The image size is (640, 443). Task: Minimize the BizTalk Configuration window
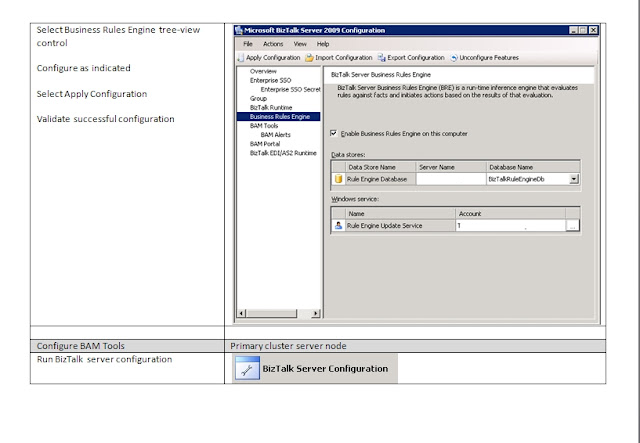[x=573, y=30]
